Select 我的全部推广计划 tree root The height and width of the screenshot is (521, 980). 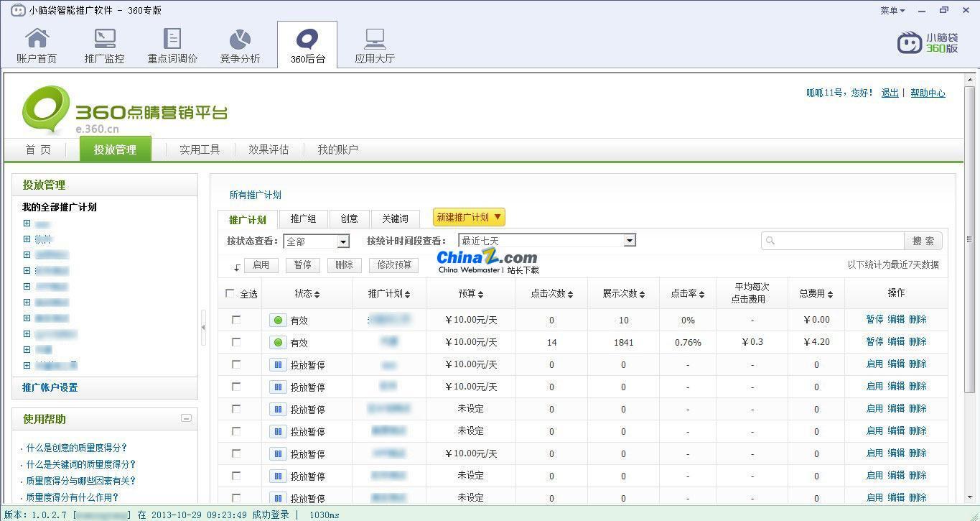pyautogui.click(x=59, y=207)
